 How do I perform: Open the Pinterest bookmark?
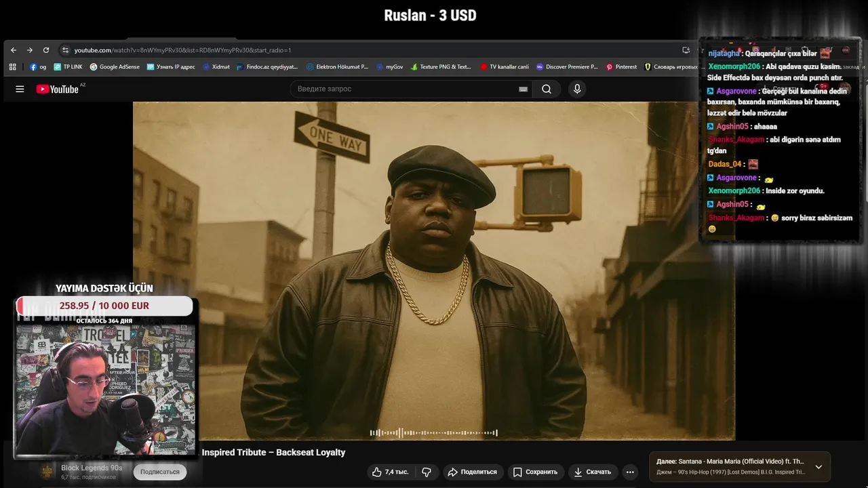621,67
